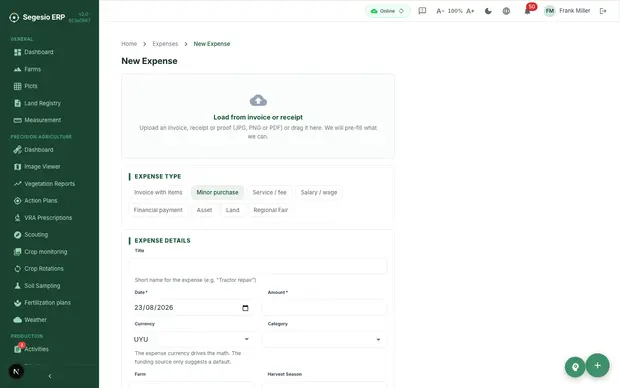Click the logout icon
Viewport: 620px width, 388px height.
[x=603, y=11]
